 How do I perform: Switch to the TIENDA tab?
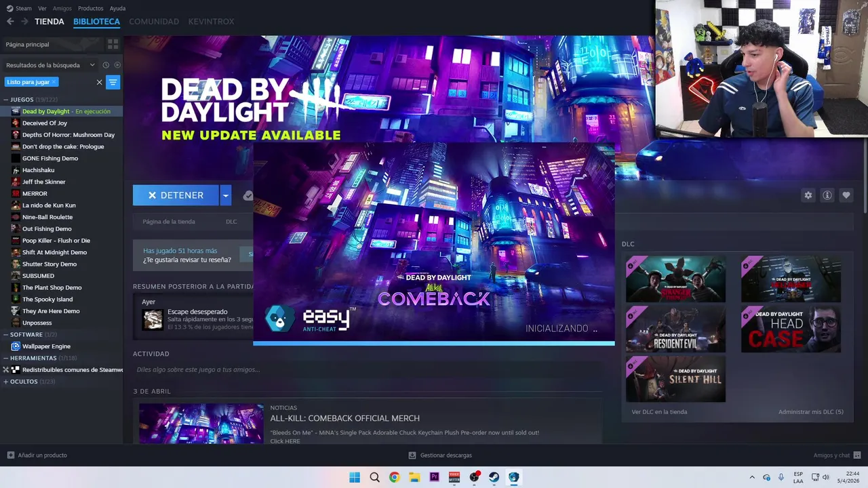coord(50,22)
